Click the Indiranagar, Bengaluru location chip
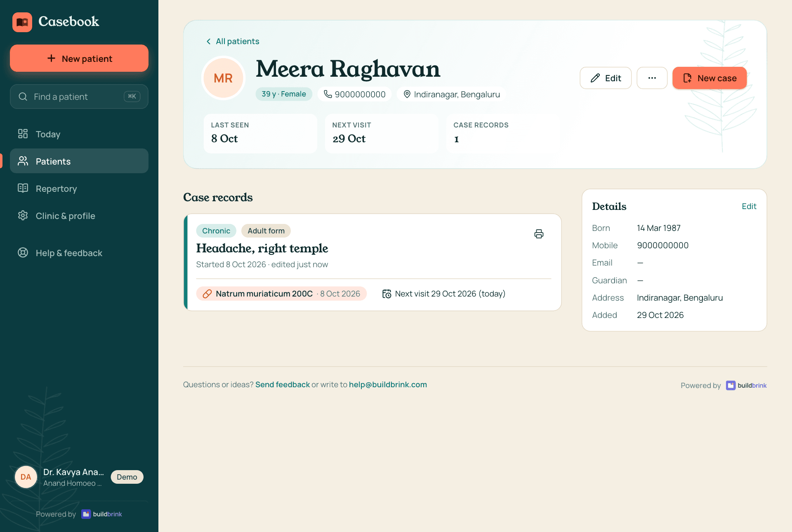The image size is (792, 532). coord(451,94)
